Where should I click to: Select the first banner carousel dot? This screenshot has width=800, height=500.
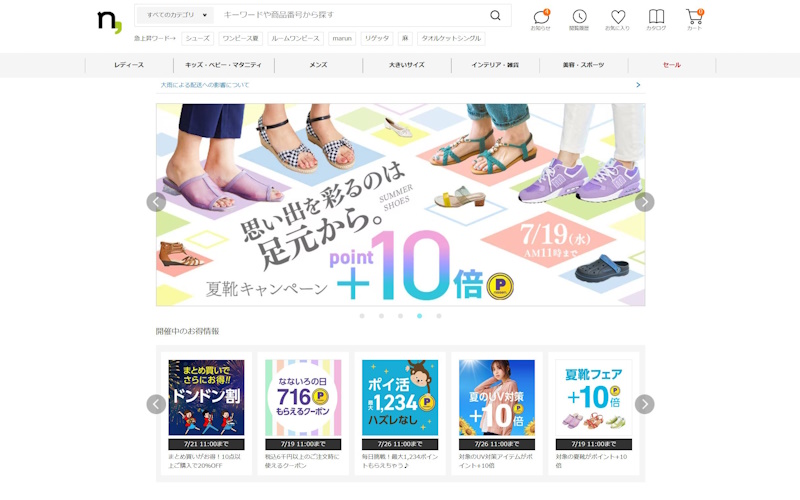361,316
